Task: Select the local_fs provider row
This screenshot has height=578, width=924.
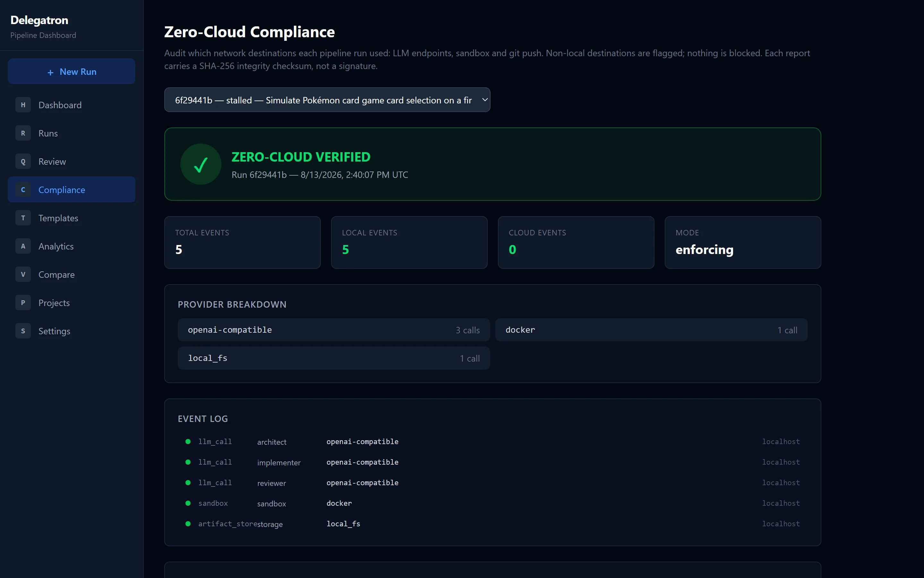Action: [334, 358]
